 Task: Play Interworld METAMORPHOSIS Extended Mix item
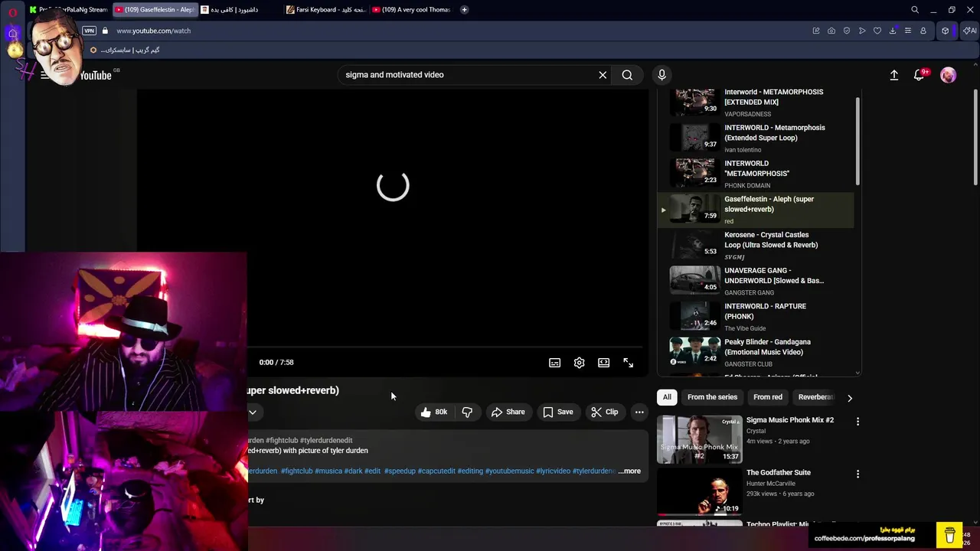click(x=756, y=103)
